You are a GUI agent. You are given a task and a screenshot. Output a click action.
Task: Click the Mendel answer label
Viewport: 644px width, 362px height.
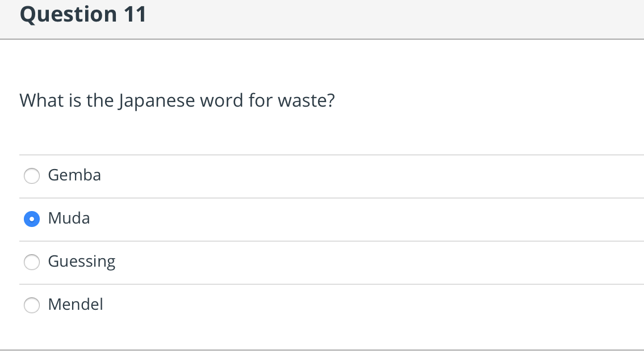tap(76, 305)
